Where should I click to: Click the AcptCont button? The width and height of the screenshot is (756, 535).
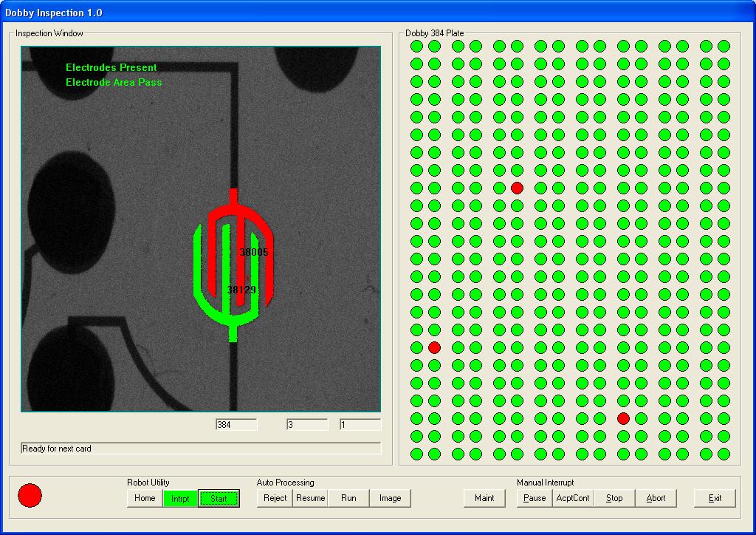[x=573, y=498]
